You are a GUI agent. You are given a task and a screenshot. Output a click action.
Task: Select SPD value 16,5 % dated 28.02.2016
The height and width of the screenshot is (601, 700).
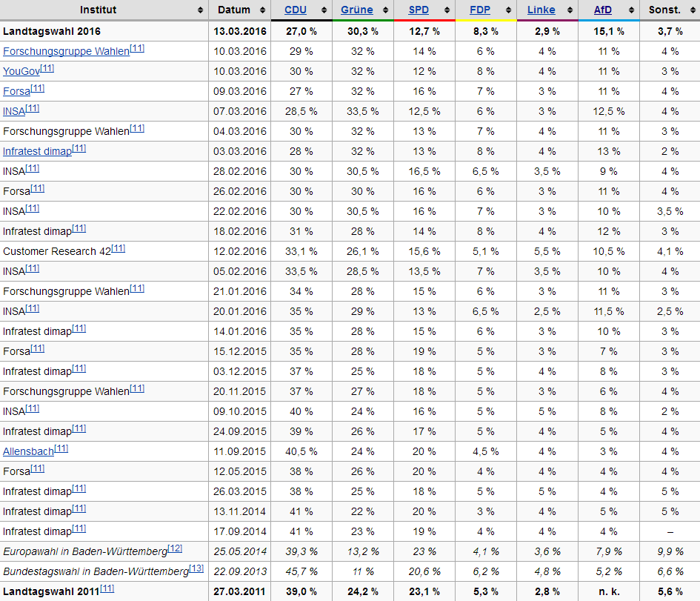(x=424, y=171)
